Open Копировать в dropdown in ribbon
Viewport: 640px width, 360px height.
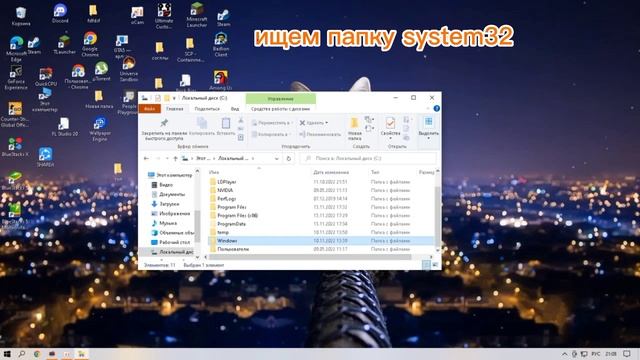[271, 134]
